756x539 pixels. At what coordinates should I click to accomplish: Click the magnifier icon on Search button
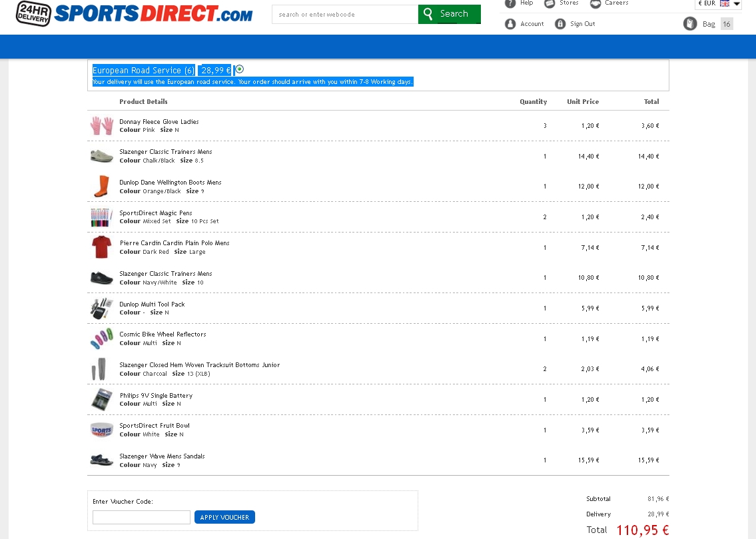(x=428, y=14)
